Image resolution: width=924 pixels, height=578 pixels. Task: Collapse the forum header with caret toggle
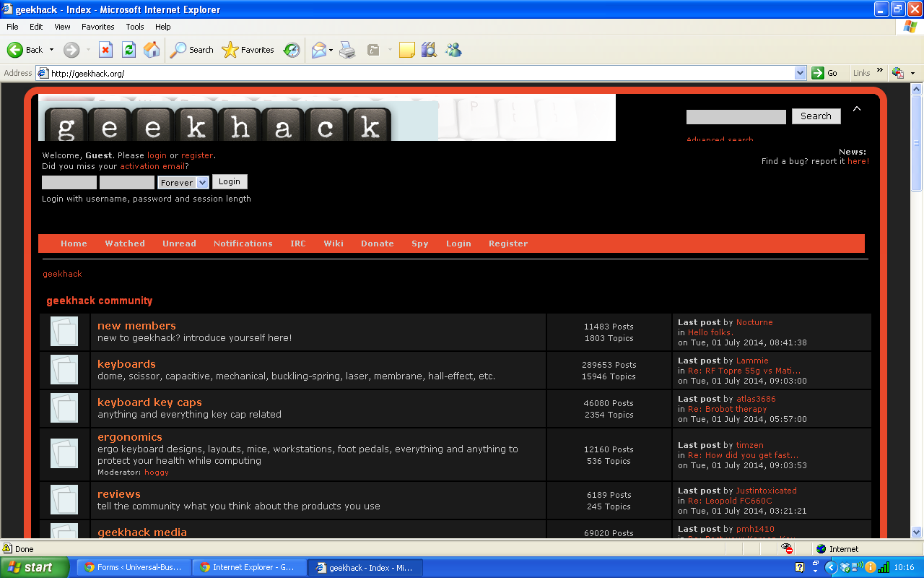pos(857,109)
